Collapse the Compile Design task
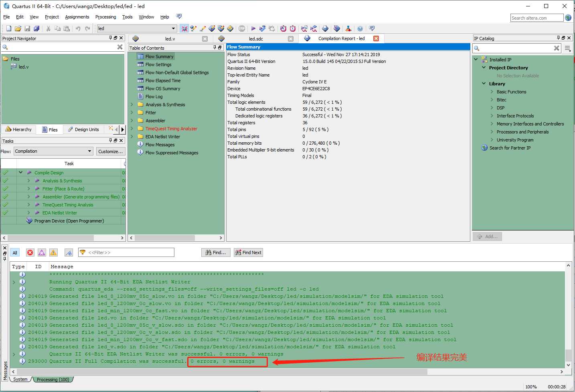This screenshot has height=392, width=575. tap(20, 172)
